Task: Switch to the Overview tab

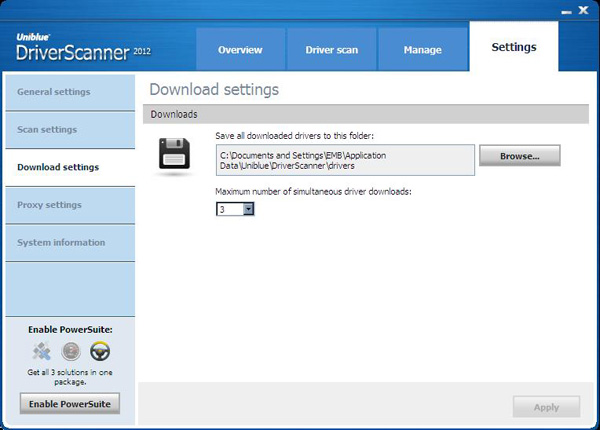Action: 240,50
